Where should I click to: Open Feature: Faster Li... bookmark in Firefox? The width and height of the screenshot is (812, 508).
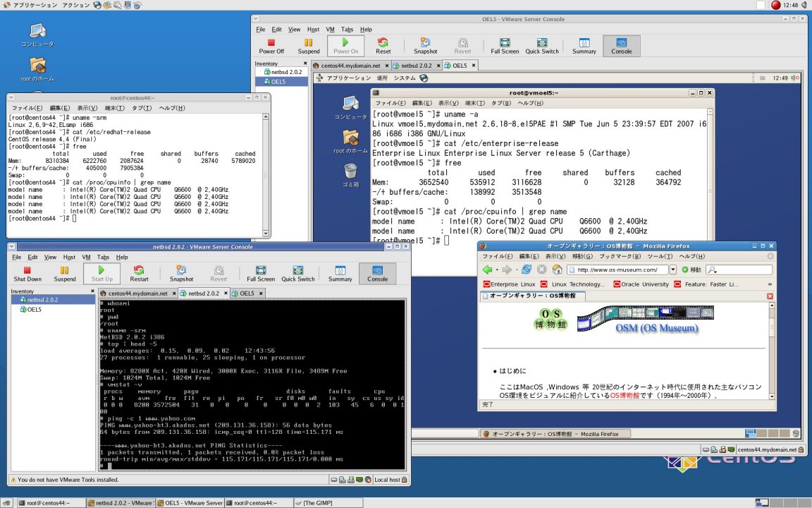pos(706,284)
